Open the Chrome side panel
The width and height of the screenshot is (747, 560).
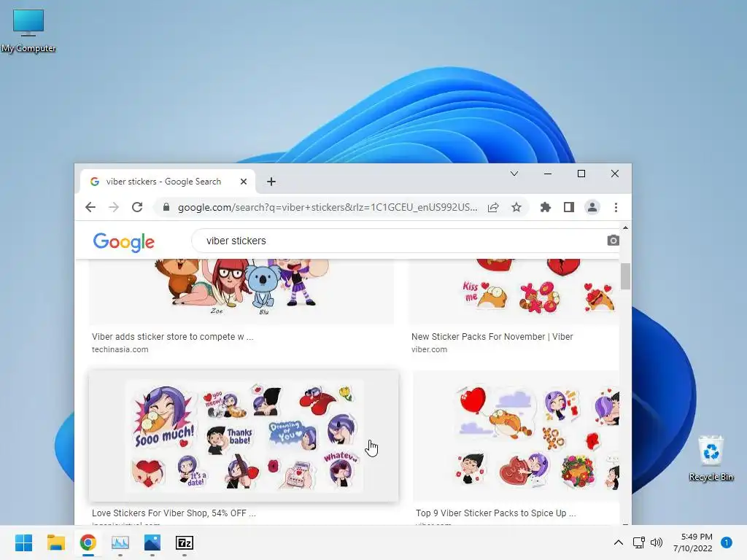(x=569, y=207)
